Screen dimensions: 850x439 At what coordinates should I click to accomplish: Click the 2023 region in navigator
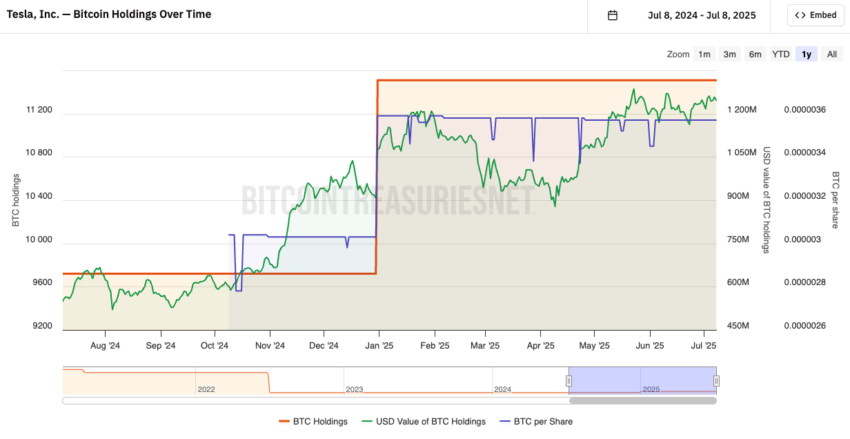(354, 389)
